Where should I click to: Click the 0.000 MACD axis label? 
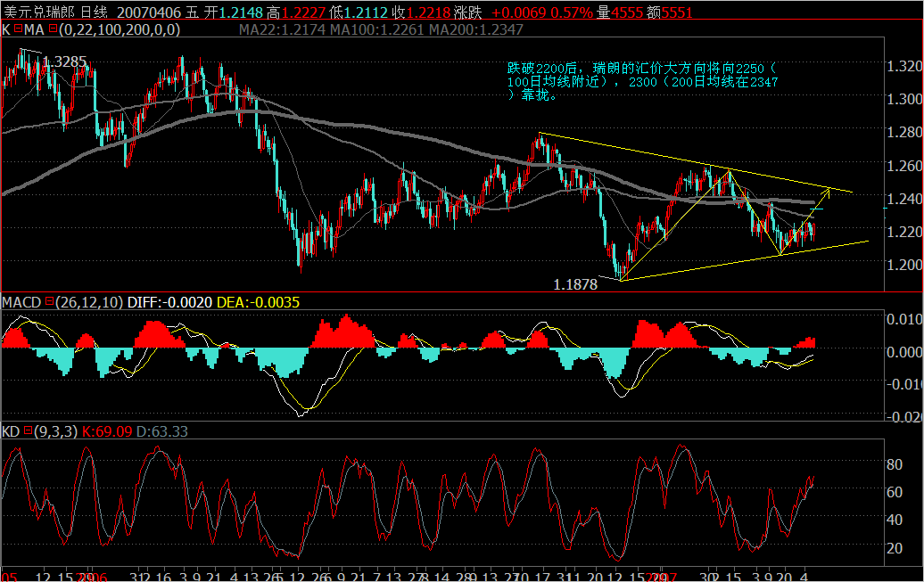904,352
